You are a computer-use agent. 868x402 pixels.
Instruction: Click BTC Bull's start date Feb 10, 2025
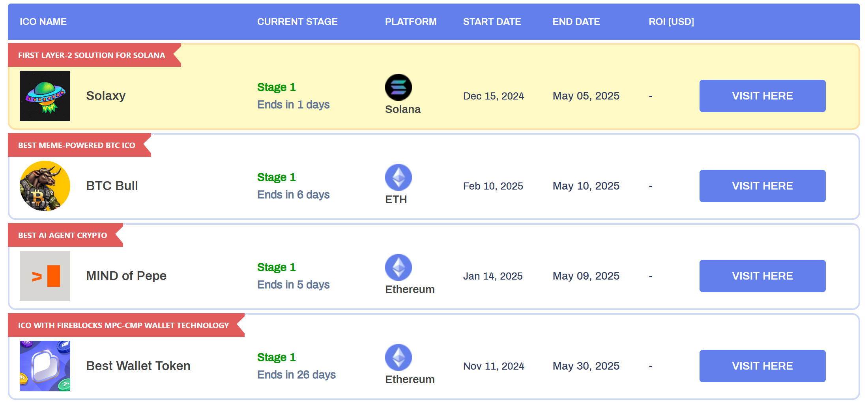coord(493,186)
